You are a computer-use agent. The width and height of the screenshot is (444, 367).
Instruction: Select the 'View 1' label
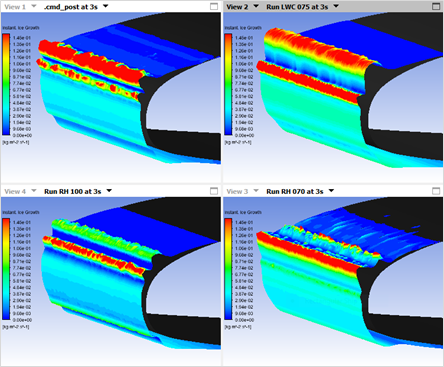point(15,7)
